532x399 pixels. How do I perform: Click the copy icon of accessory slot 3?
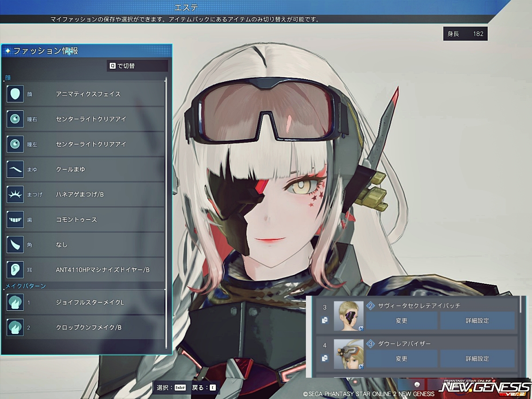[x=325, y=320]
